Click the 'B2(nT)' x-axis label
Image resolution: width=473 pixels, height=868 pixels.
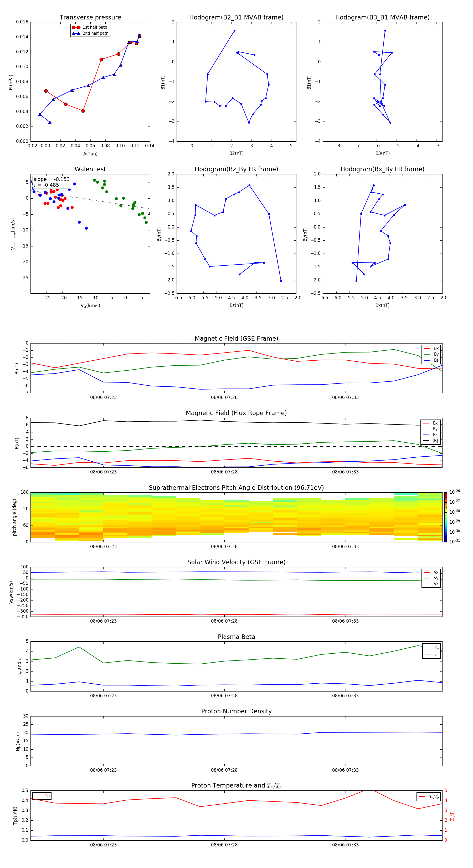(x=236, y=153)
